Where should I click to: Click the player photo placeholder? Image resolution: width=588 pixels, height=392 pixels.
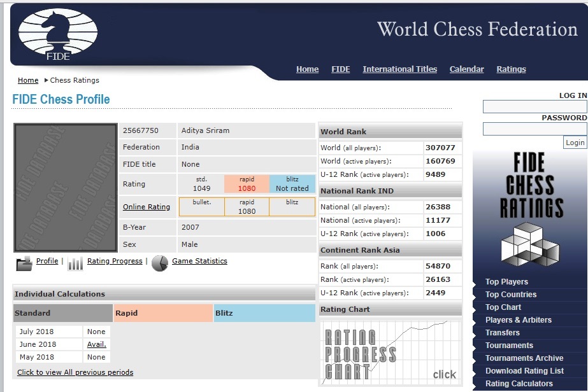pos(66,188)
